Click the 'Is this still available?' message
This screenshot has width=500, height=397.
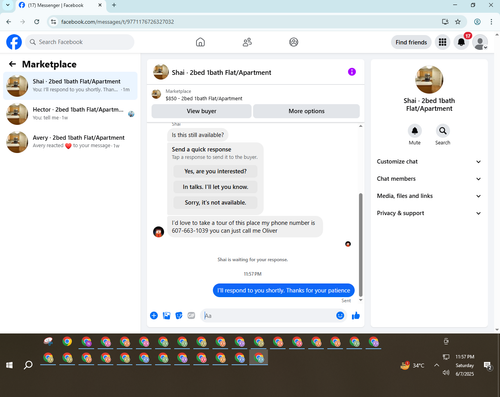point(198,135)
